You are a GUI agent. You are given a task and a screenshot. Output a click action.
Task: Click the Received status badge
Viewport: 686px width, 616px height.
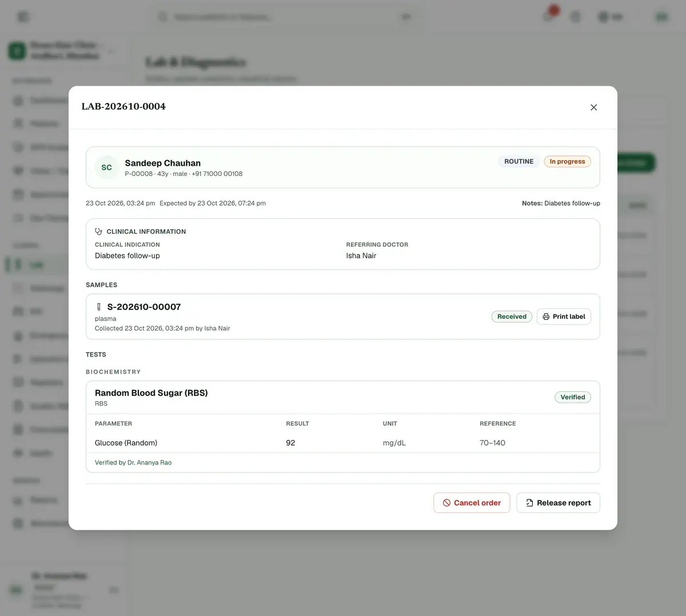tap(512, 317)
